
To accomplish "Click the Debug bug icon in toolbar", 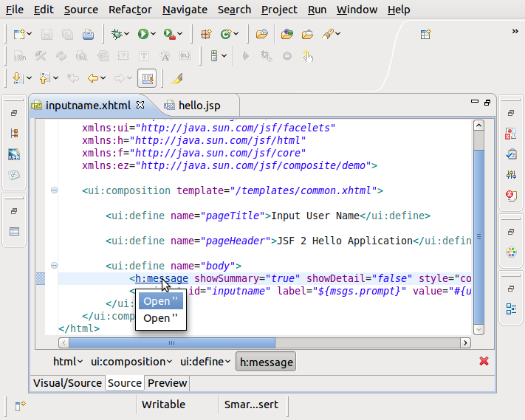I will pyautogui.click(x=116, y=34).
